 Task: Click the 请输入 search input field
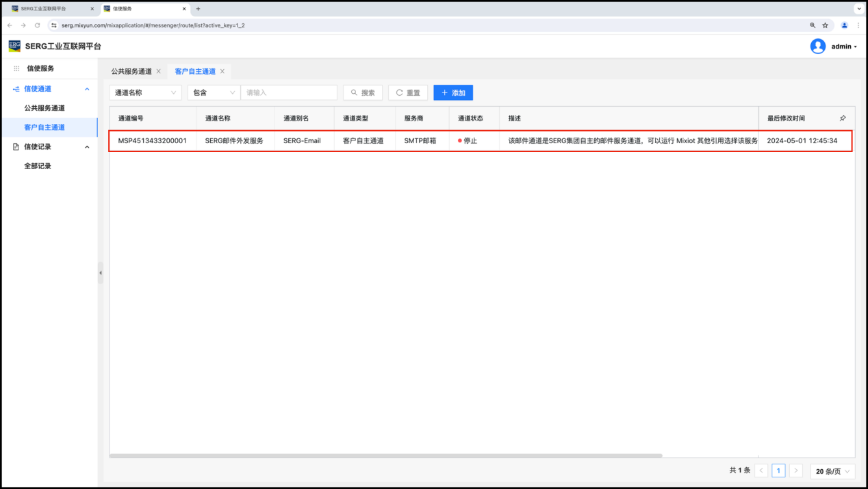click(x=288, y=92)
